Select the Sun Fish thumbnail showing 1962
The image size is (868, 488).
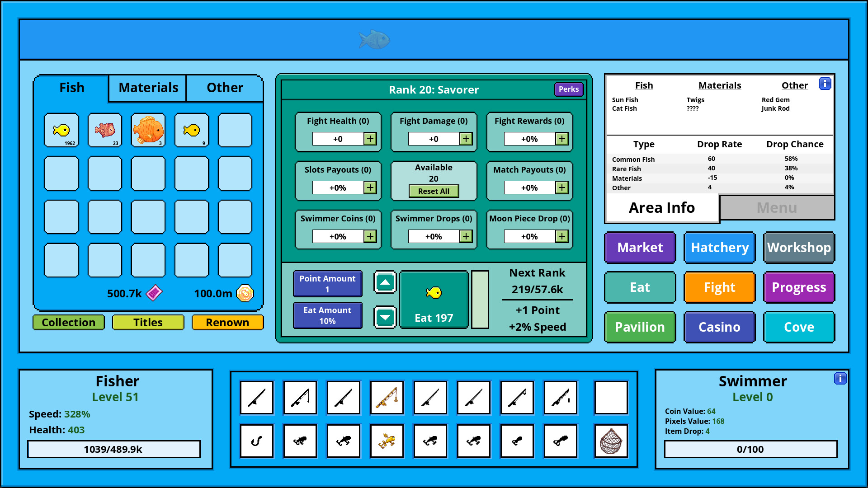tap(61, 130)
